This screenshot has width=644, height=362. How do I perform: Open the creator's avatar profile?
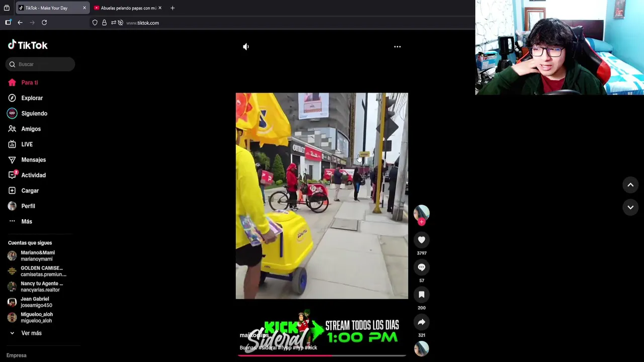click(422, 213)
